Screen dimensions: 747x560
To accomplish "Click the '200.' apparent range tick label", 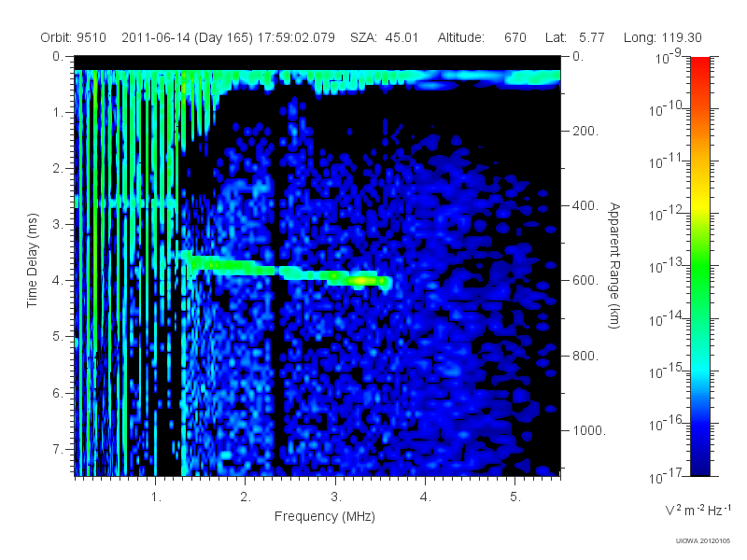I will click(585, 131).
